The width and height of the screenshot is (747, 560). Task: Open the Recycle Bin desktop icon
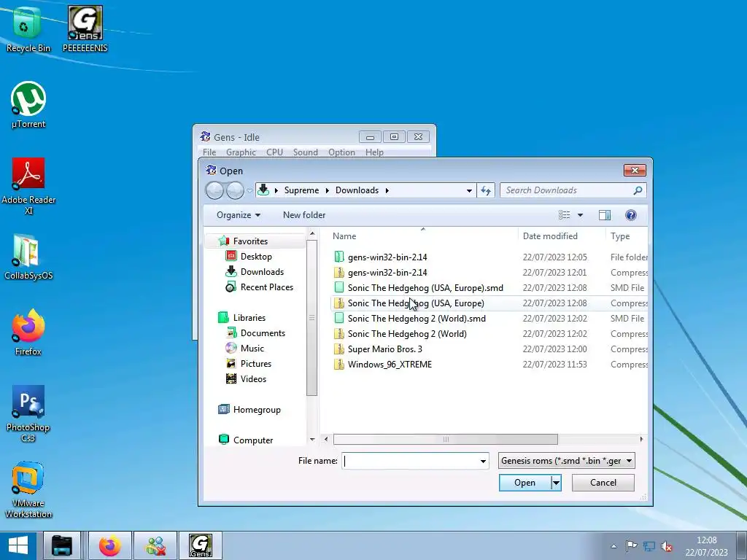click(28, 29)
